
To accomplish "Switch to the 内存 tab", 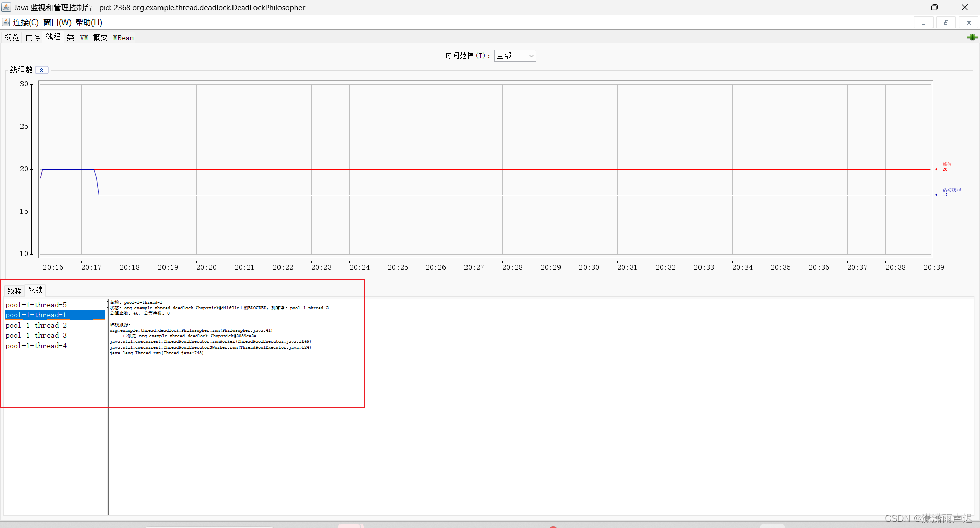I will pyautogui.click(x=33, y=38).
